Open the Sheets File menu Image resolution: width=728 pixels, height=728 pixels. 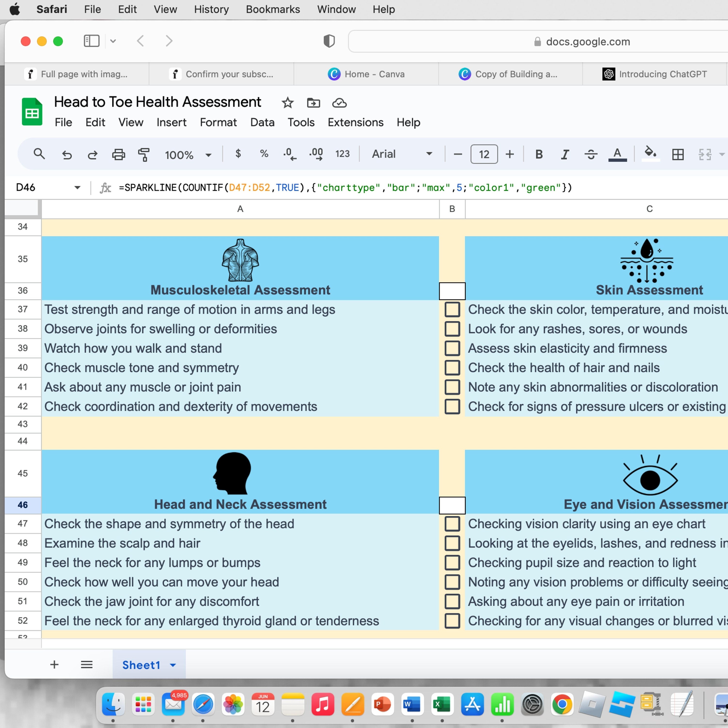63,123
